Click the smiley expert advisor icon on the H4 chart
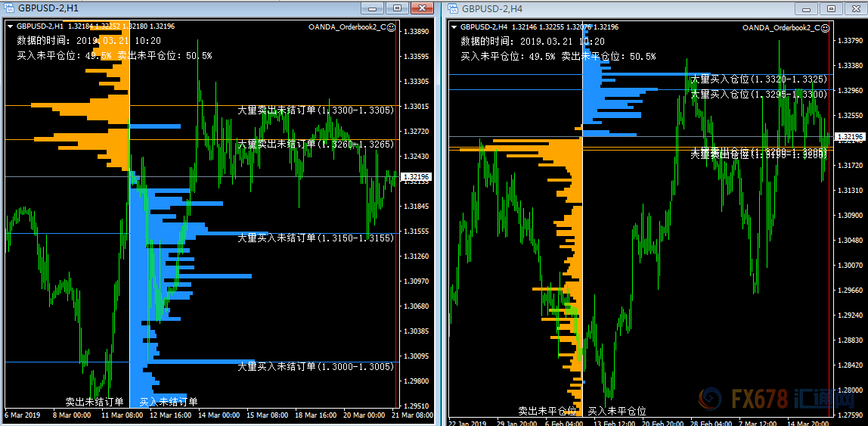 825,27
